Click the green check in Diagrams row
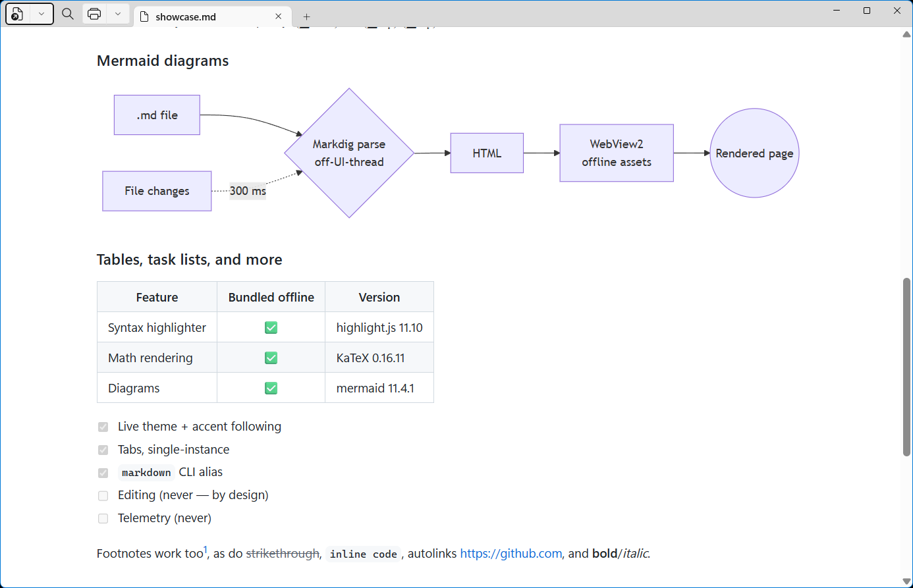Image resolution: width=913 pixels, height=588 pixels. [x=271, y=388]
